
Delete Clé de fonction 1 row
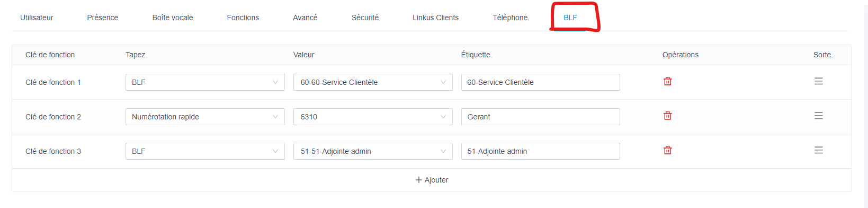coord(668,81)
